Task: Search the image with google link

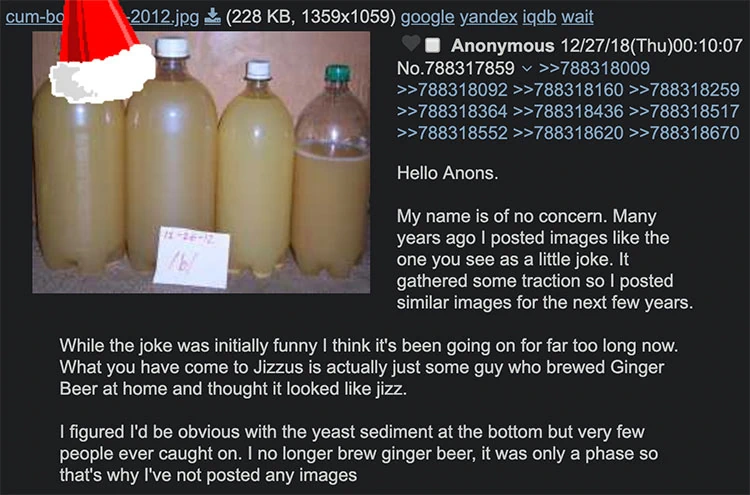Action: pos(427,18)
